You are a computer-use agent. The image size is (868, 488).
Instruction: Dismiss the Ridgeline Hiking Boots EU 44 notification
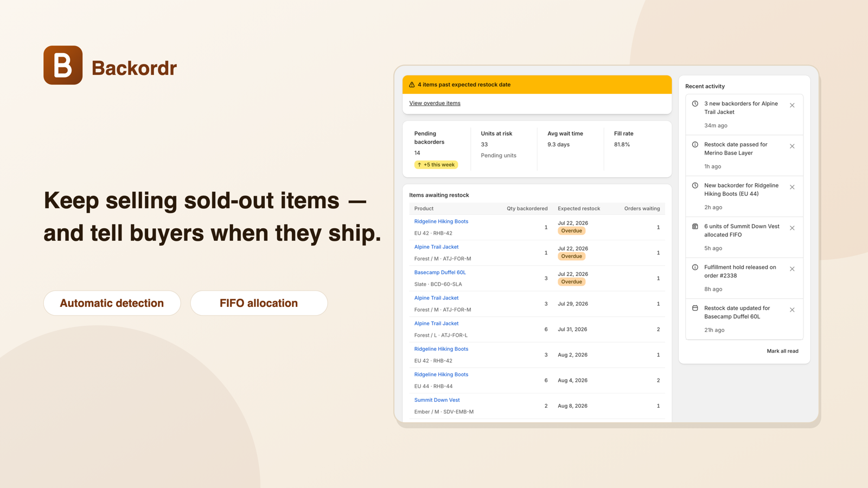tap(792, 187)
